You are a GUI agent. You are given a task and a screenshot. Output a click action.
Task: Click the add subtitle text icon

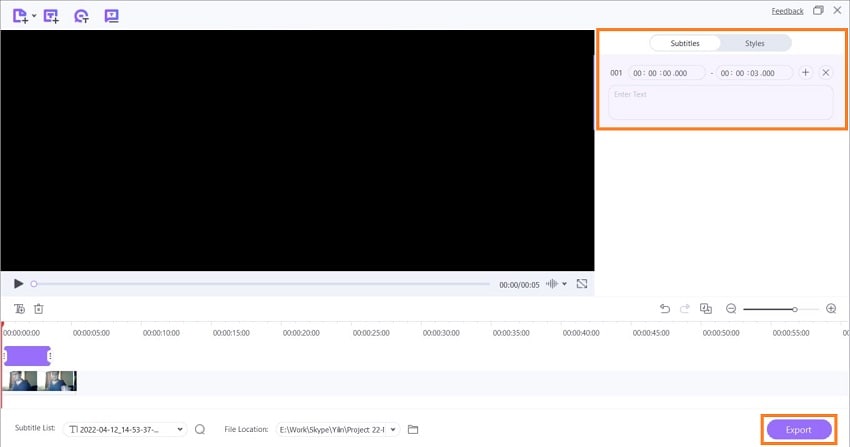51,16
